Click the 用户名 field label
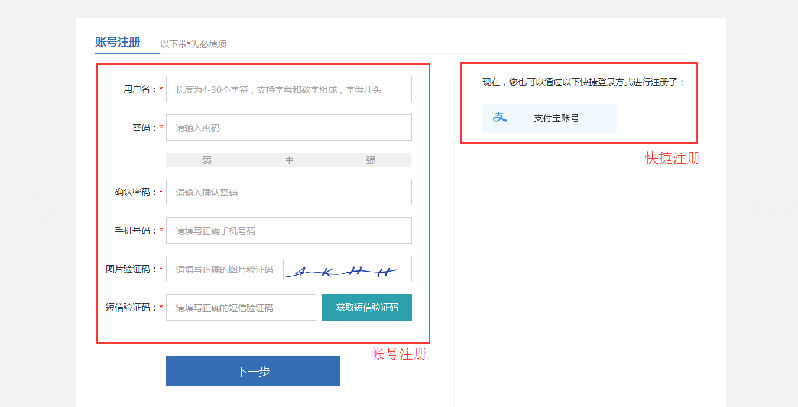Viewport: 798px width, 407px height. (x=135, y=89)
